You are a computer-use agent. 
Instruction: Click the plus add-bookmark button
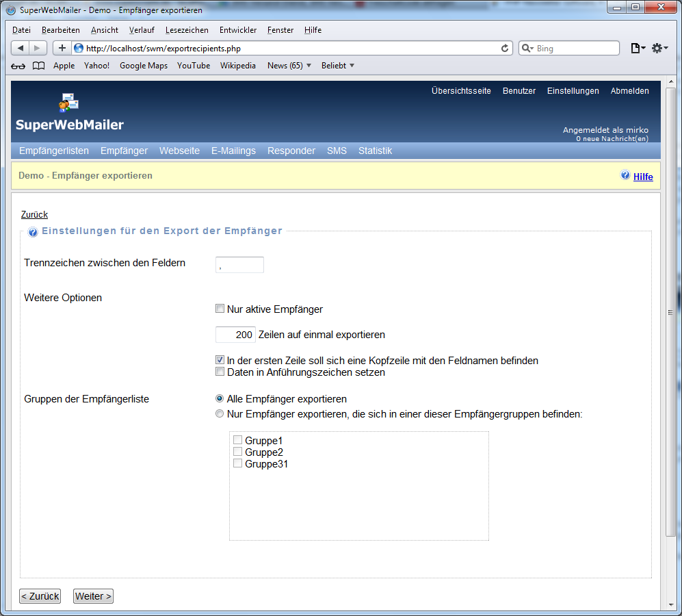click(x=62, y=48)
